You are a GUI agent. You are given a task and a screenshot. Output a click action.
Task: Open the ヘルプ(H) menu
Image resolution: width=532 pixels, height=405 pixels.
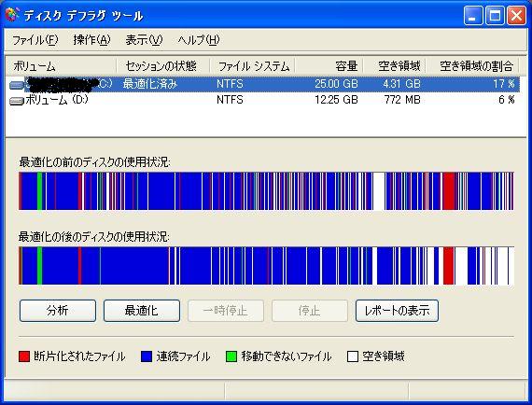coord(199,40)
